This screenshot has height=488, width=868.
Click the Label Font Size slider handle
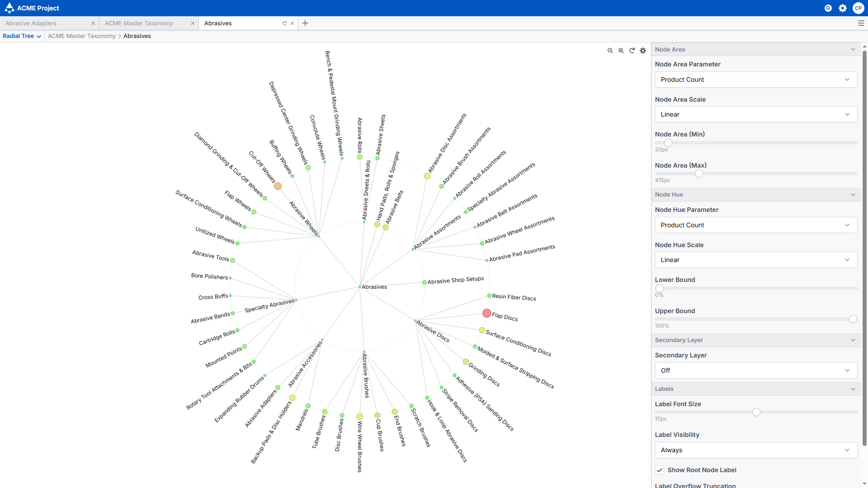click(756, 412)
